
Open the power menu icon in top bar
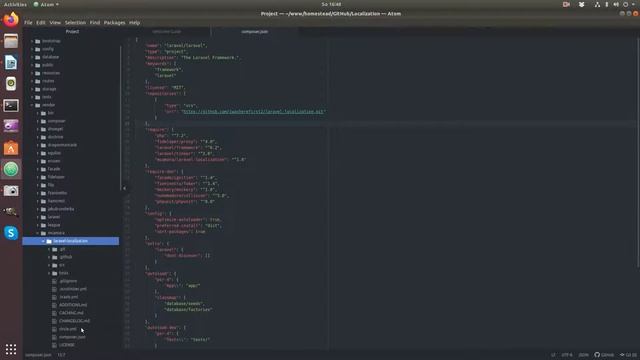(x=625, y=4)
